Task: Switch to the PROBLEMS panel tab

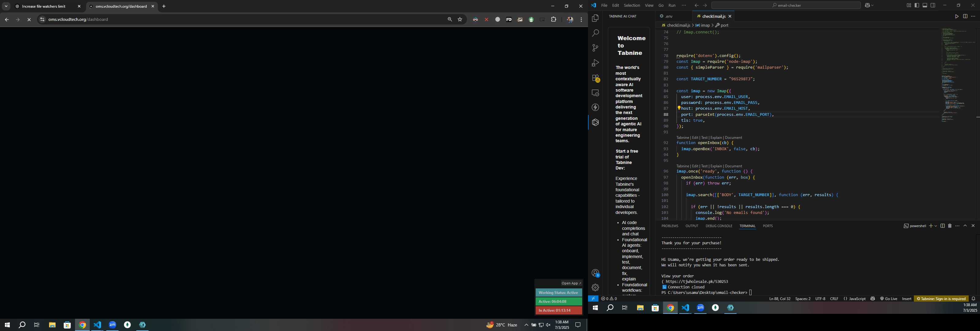Action: [x=669, y=226]
